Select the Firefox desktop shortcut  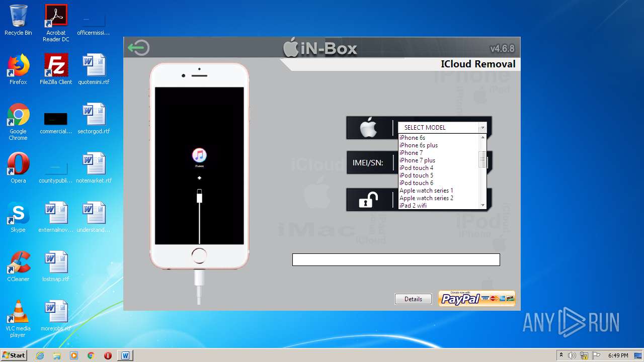tap(18, 69)
